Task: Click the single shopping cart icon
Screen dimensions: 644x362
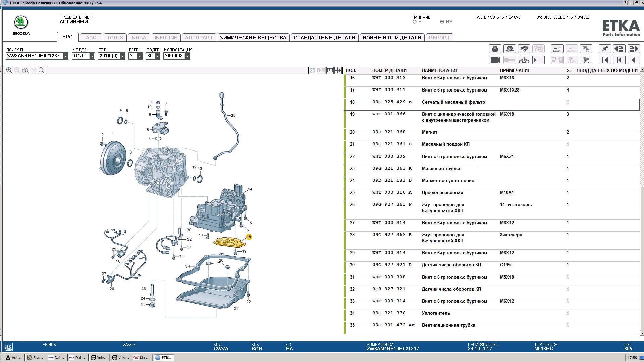Action: (586, 60)
